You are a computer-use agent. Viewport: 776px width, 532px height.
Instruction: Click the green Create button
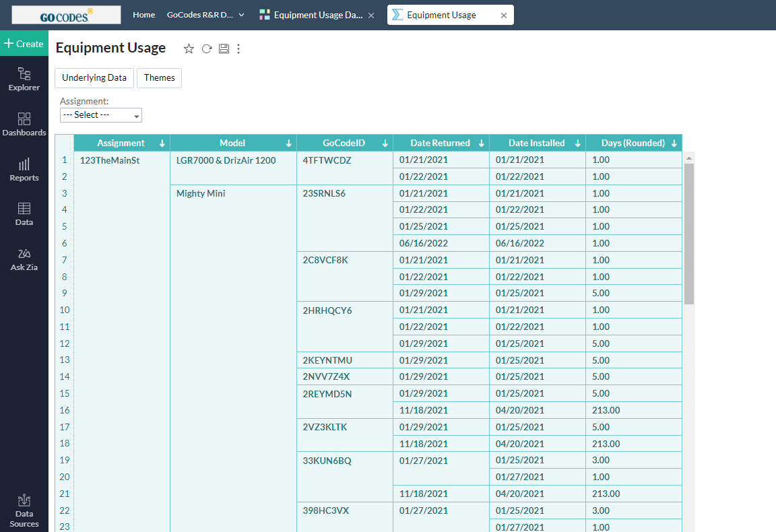24,44
